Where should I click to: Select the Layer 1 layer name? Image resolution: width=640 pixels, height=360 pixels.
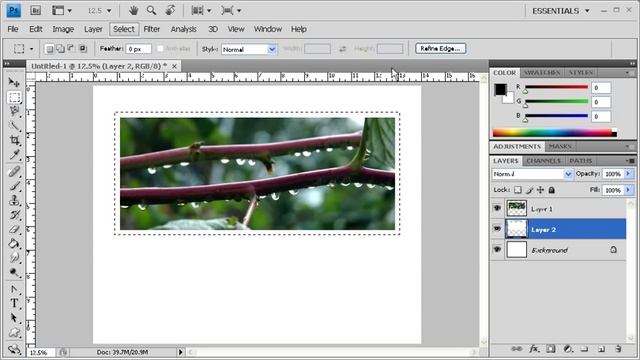click(x=542, y=209)
